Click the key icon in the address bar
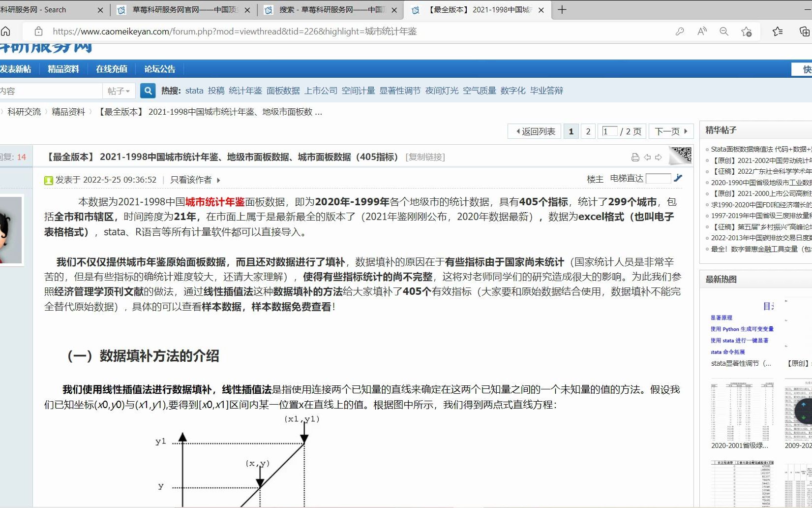This screenshot has width=812, height=508. [x=680, y=31]
